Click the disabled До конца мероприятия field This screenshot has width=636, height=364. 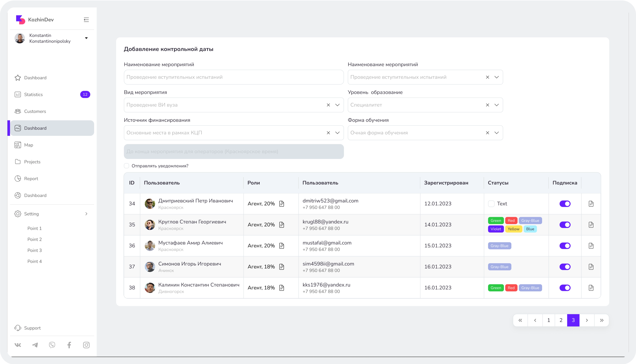coord(234,151)
